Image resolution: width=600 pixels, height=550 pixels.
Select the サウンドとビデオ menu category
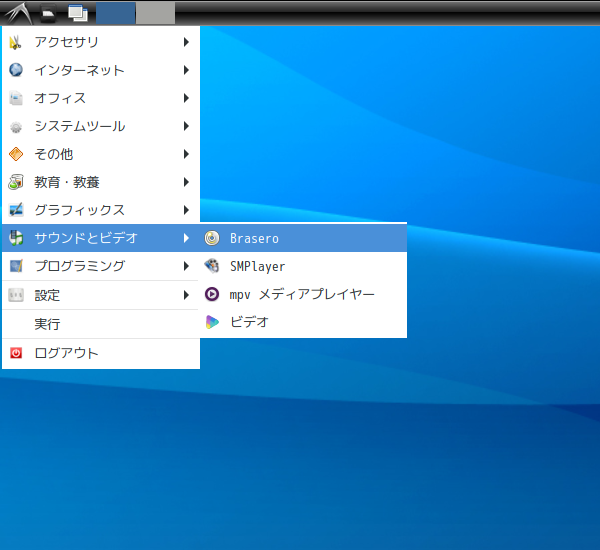coord(101,238)
